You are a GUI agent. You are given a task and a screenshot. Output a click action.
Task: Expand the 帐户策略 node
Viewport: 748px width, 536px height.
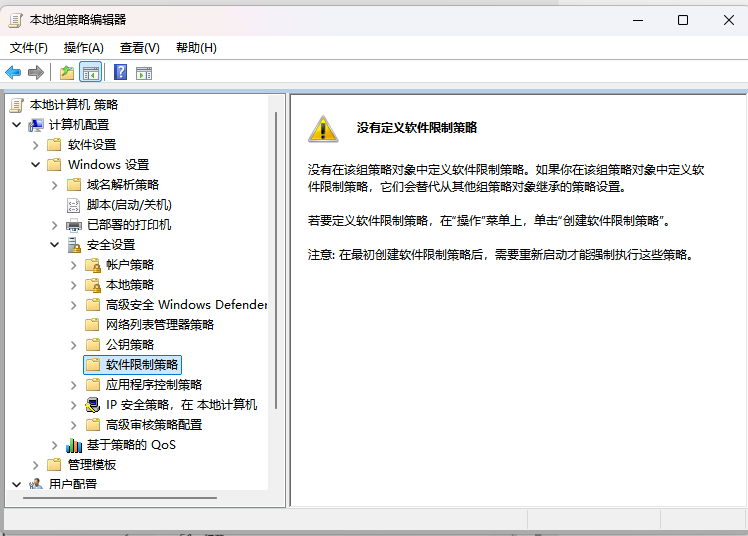pyautogui.click(x=73, y=265)
